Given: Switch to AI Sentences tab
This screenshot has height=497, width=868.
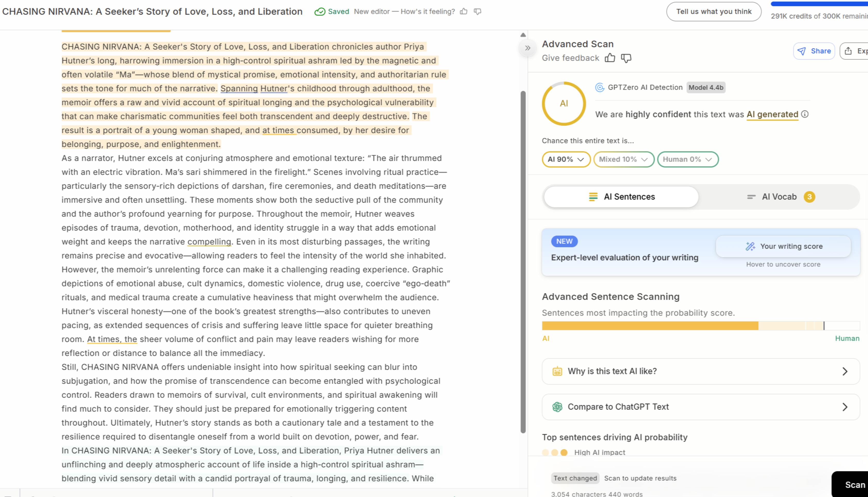Looking at the screenshot, I should [621, 197].
